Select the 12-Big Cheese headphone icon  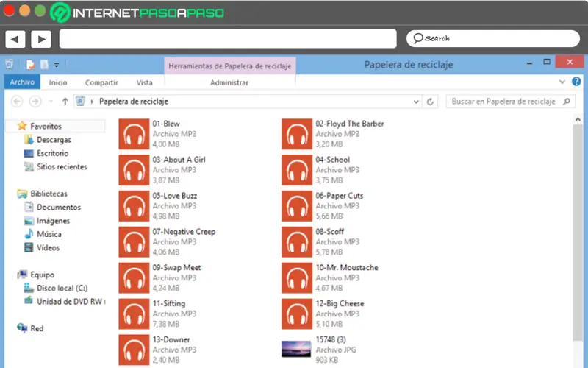tap(297, 314)
